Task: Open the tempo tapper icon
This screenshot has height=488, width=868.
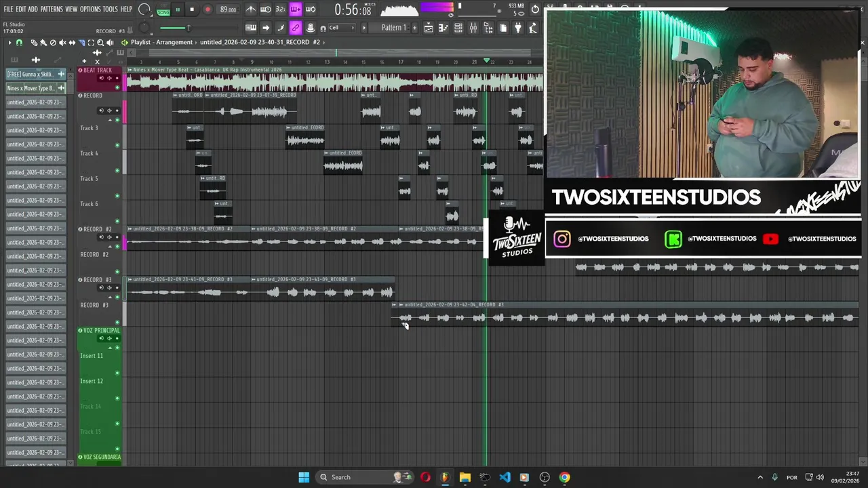Action: click(533, 28)
